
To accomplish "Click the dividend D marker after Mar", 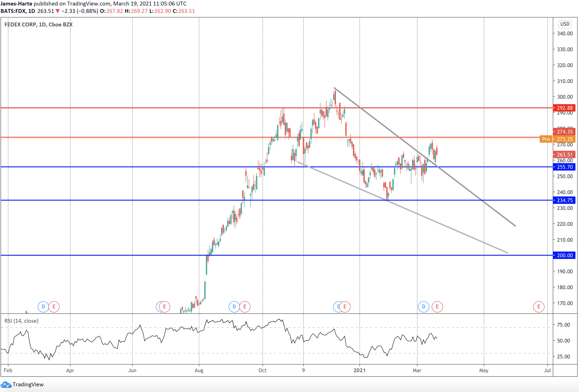I will [x=423, y=307].
